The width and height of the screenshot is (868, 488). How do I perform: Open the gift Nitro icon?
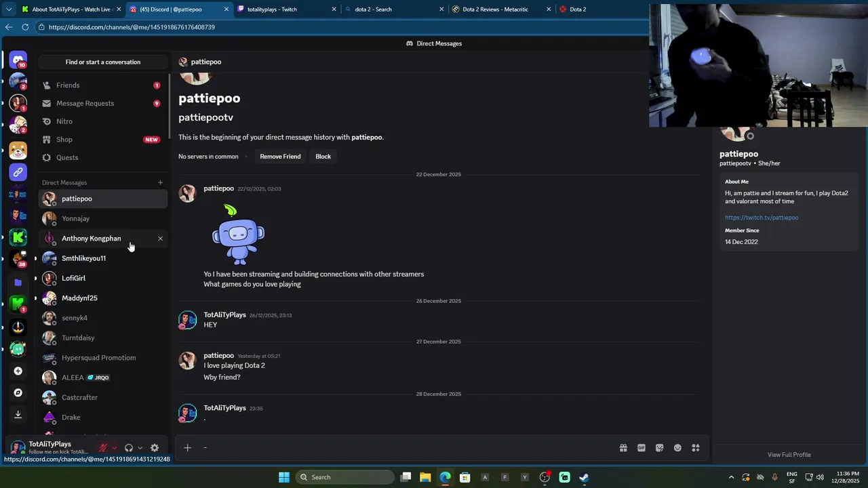coord(623,447)
